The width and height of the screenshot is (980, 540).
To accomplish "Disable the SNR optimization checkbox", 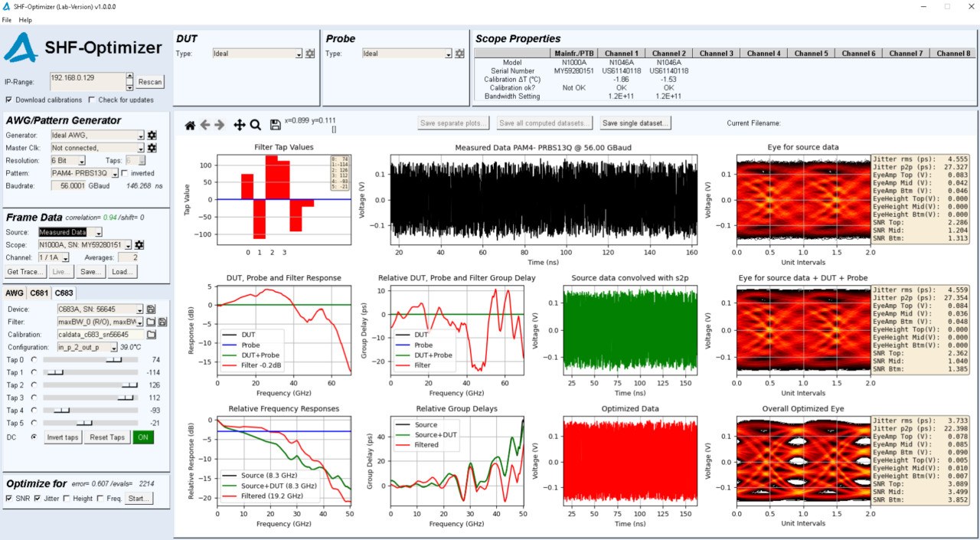I will (x=10, y=497).
